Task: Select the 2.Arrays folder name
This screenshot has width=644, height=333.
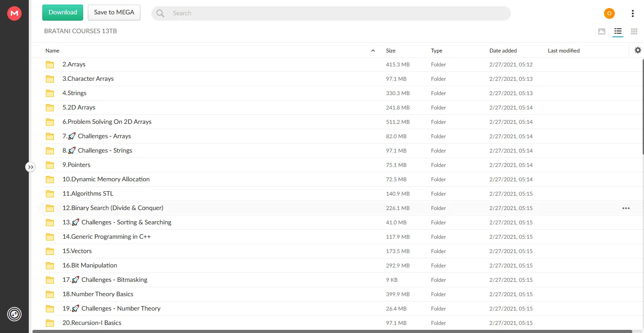Action: pyautogui.click(x=74, y=64)
